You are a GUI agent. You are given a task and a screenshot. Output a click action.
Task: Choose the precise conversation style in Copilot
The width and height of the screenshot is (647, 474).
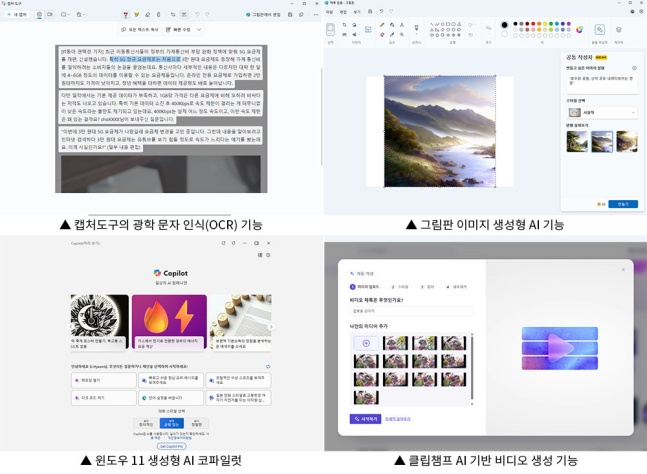click(x=197, y=423)
